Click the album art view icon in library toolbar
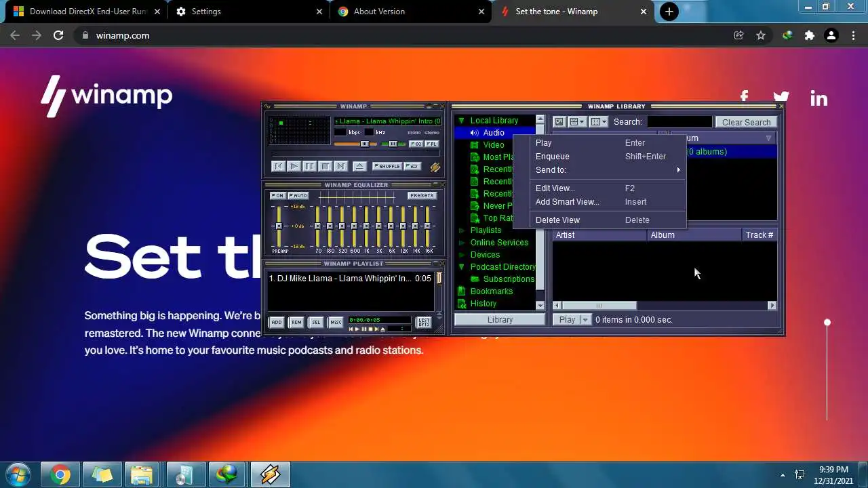The image size is (868, 488). (559, 122)
